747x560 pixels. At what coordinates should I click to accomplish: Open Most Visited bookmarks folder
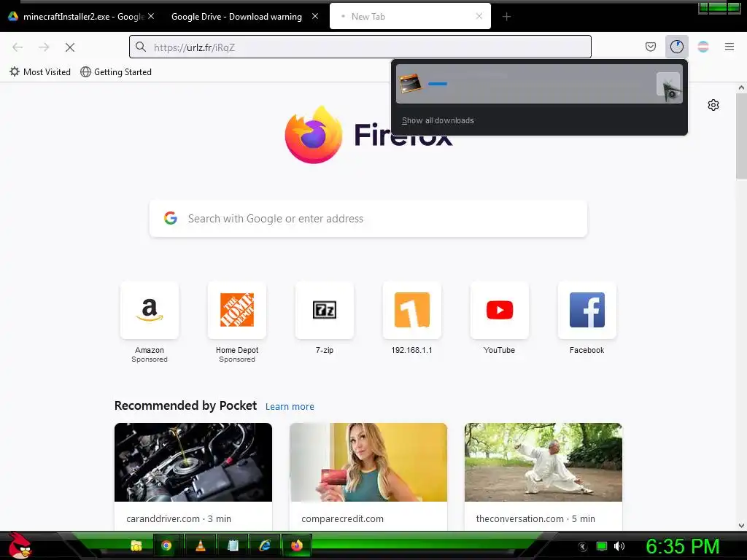click(40, 72)
